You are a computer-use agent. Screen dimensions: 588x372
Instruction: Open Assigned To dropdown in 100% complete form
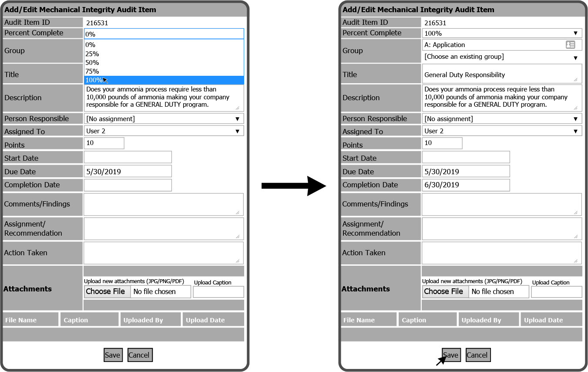coord(502,131)
